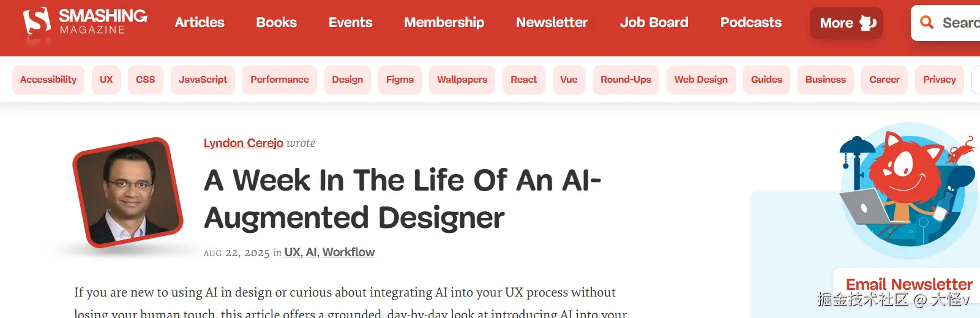Open author Lyndon Cerejo's profile link
Viewport: 980px width, 318px height.
(x=243, y=143)
